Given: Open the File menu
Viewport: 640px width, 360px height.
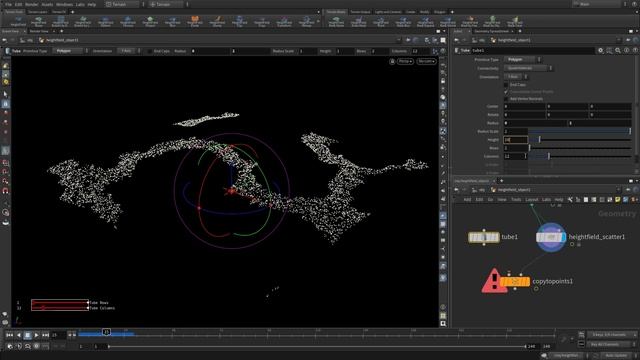Looking at the screenshot, I should (8, 4).
